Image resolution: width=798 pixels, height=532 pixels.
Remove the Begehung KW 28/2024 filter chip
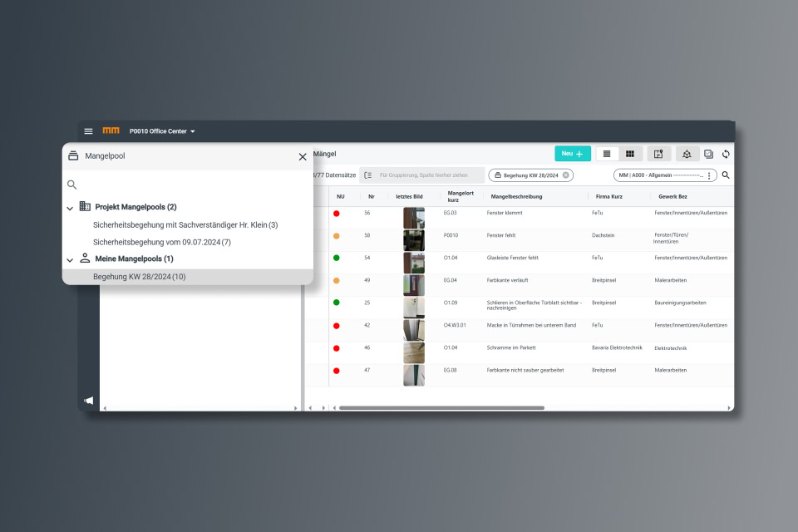point(566,175)
